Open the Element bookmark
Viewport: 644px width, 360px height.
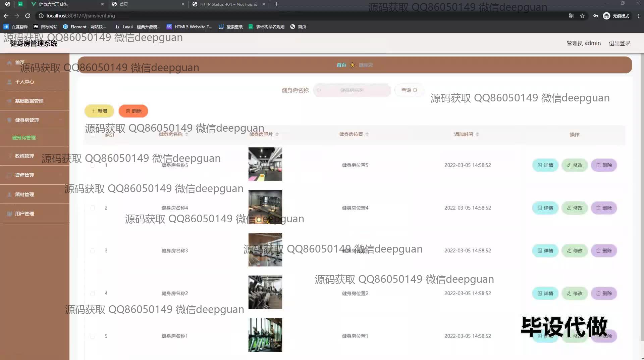85,27
